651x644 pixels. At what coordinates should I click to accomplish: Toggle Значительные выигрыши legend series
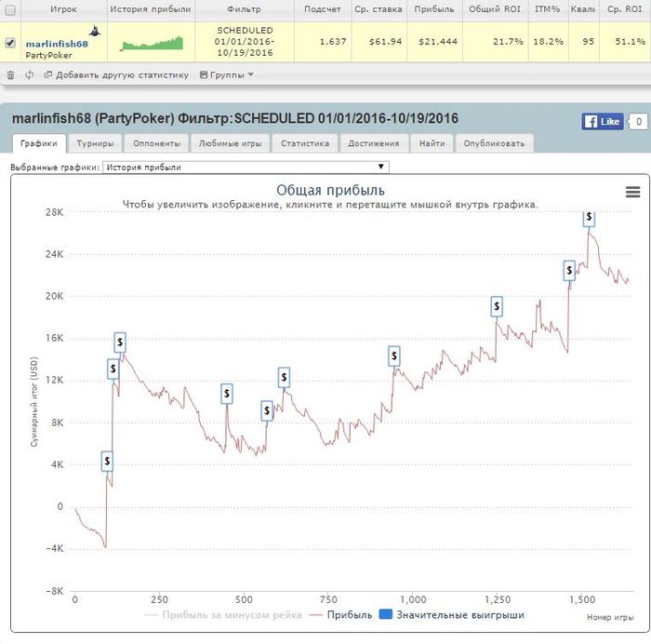[x=452, y=615]
